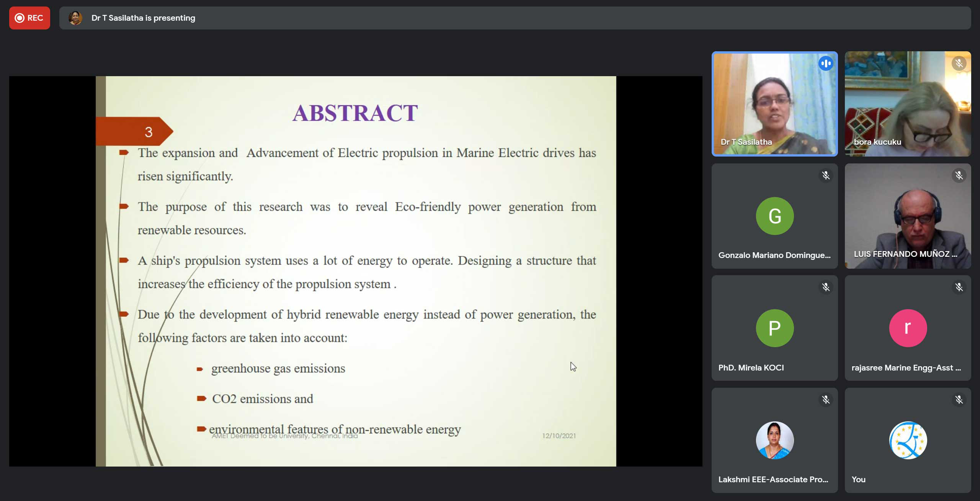Click muted mic icon on your own tile

pos(959,400)
